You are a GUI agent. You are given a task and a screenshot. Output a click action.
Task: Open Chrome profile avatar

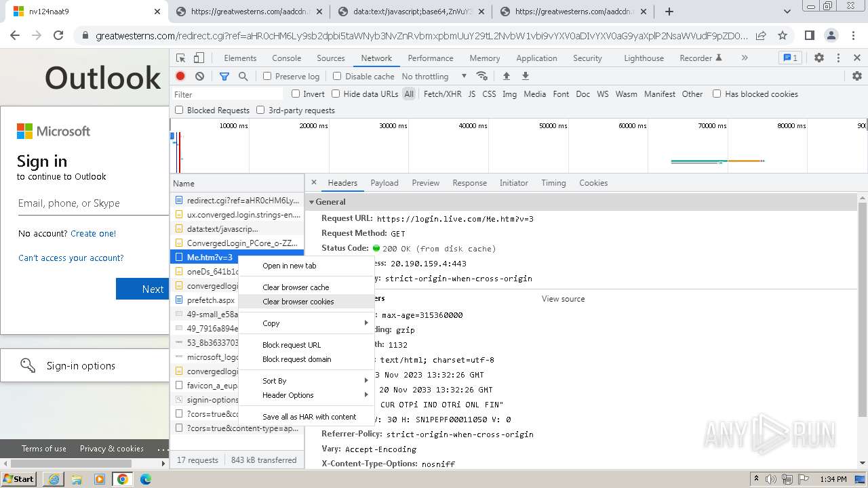click(x=831, y=35)
